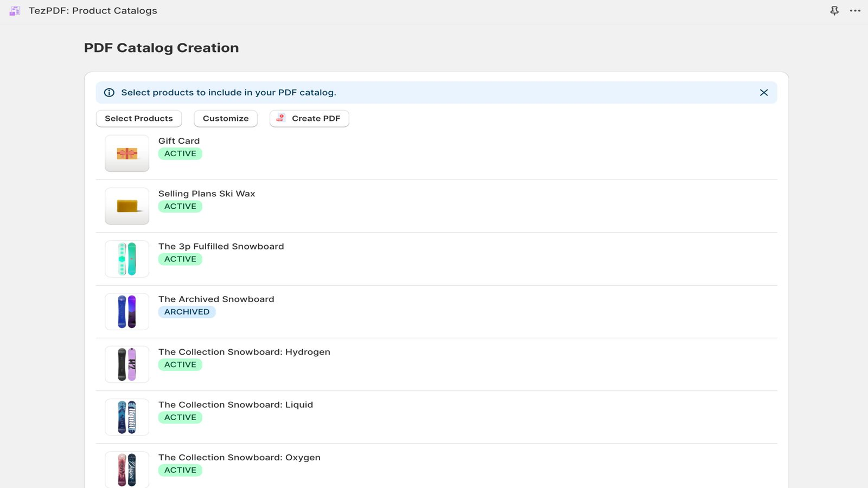Open the three-dot overflow menu

coord(855,10)
